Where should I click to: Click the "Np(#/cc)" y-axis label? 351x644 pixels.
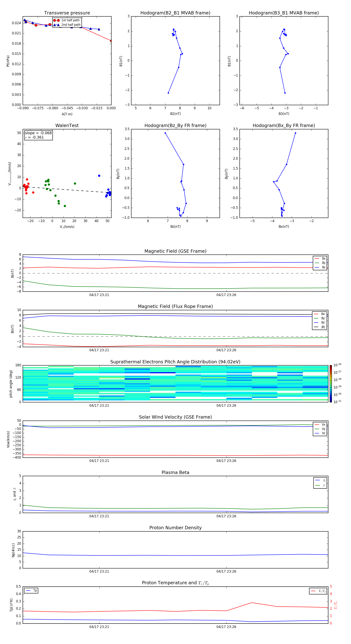tap(13, 550)
